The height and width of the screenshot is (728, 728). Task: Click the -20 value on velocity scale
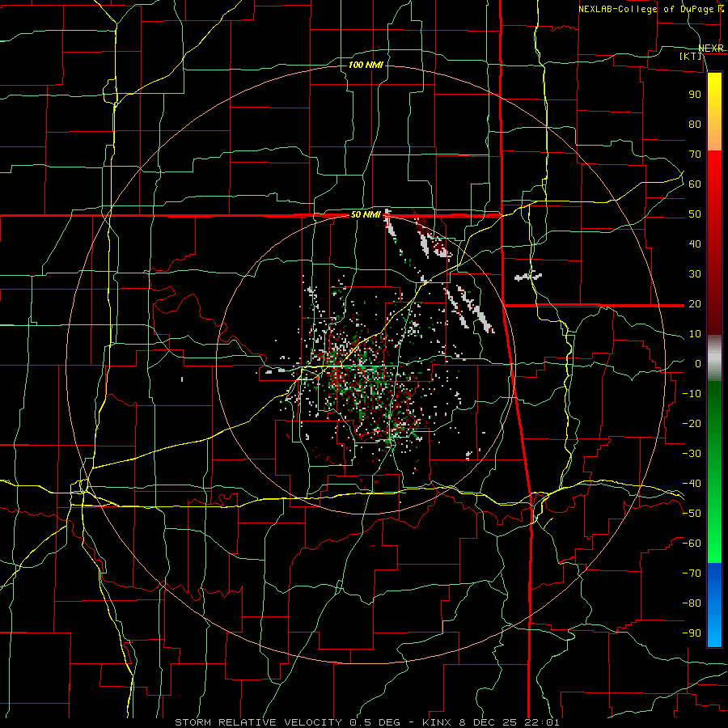click(x=692, y=423)
